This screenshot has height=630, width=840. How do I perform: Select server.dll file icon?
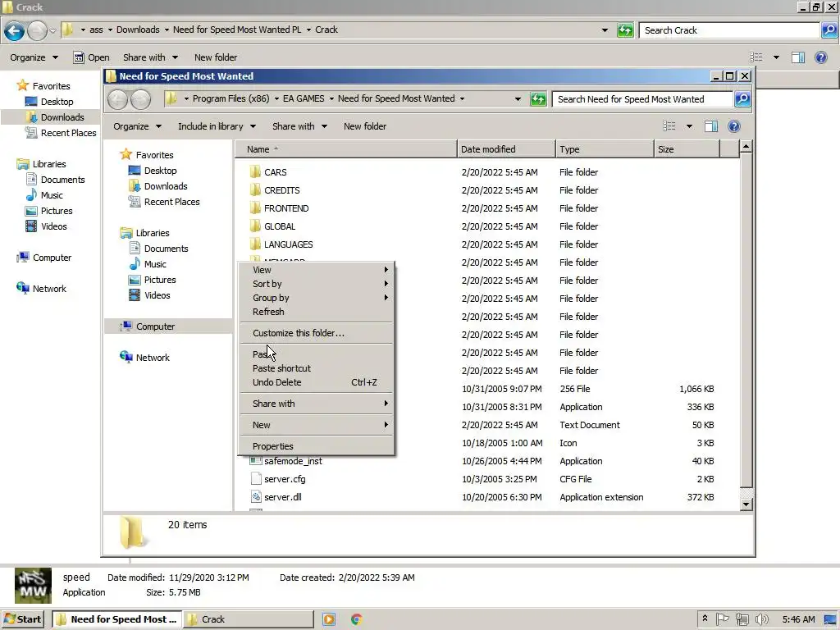click(x=256, y=496)
